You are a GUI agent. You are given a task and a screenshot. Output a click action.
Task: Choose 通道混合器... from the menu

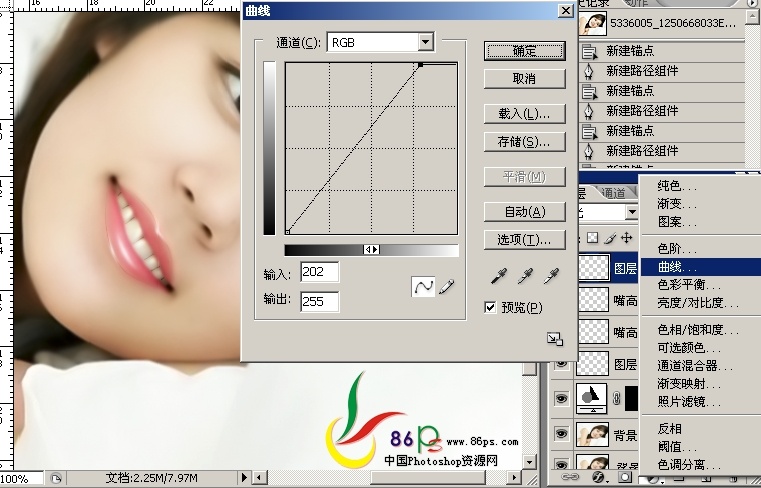pyautogui.click(x=695, y=366)
